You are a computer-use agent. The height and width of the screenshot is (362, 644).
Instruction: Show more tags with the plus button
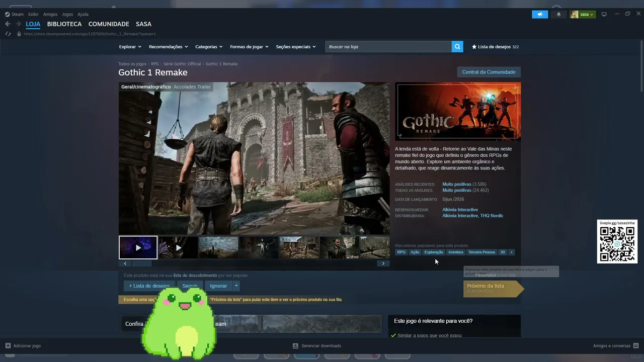point(511,252)
